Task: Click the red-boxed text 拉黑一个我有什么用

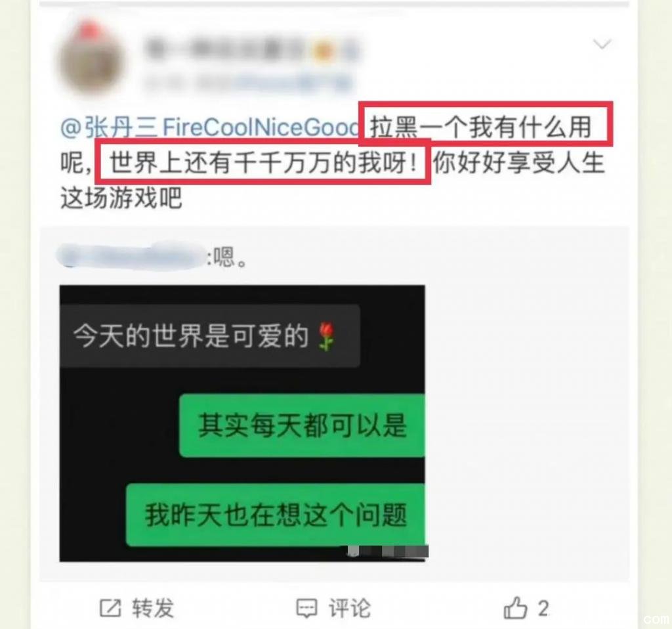Action: (x=481, y=127)
